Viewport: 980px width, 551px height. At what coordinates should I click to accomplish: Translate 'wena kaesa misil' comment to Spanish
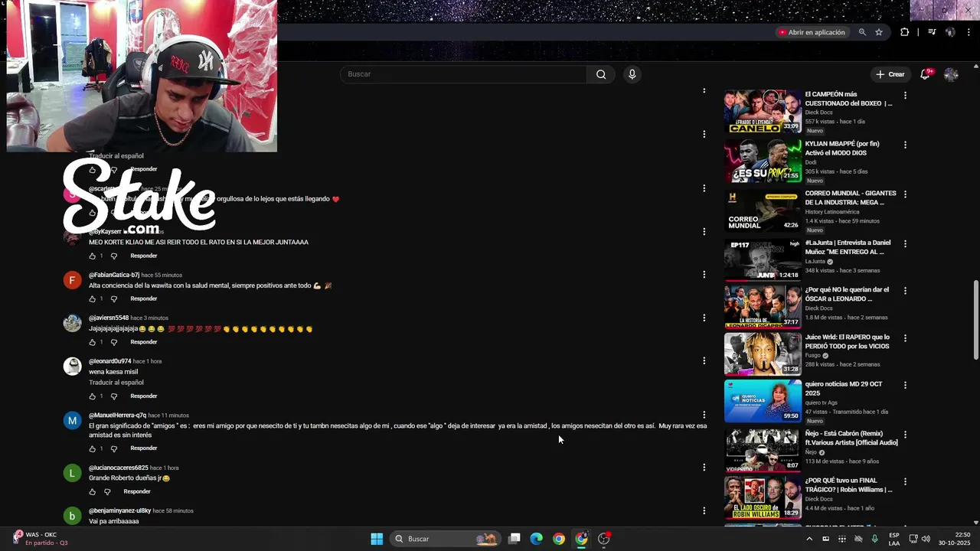[116, 383]
